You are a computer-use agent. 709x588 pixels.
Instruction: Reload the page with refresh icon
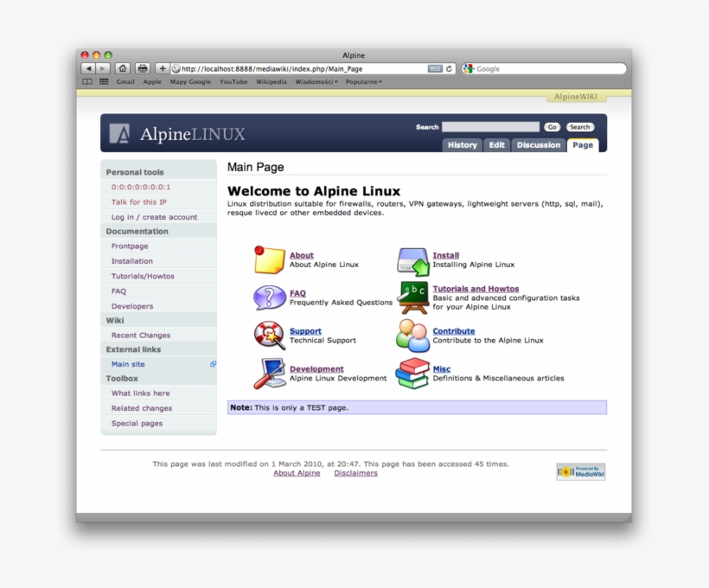449,69
